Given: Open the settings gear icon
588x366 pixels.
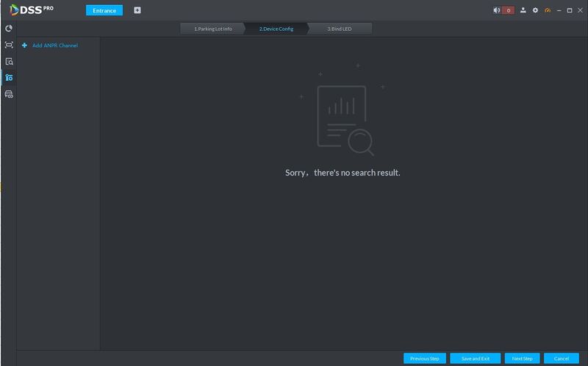Looking at the screenshot, I should coord(535,10).
